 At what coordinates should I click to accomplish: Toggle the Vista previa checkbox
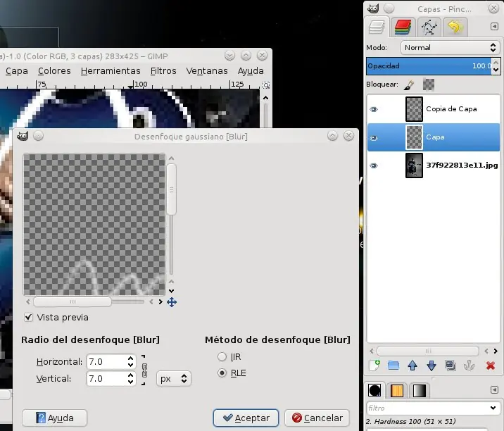pyautogui.click(x=29, y=318)
